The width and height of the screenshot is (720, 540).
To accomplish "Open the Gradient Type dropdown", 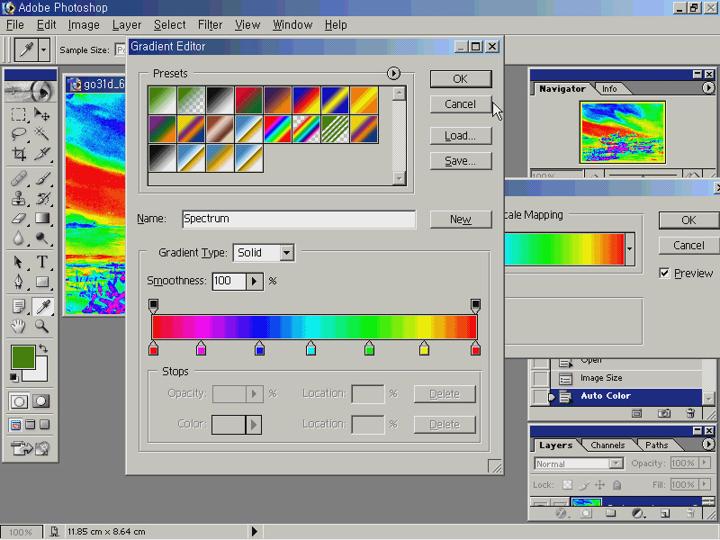I will 287,253.
